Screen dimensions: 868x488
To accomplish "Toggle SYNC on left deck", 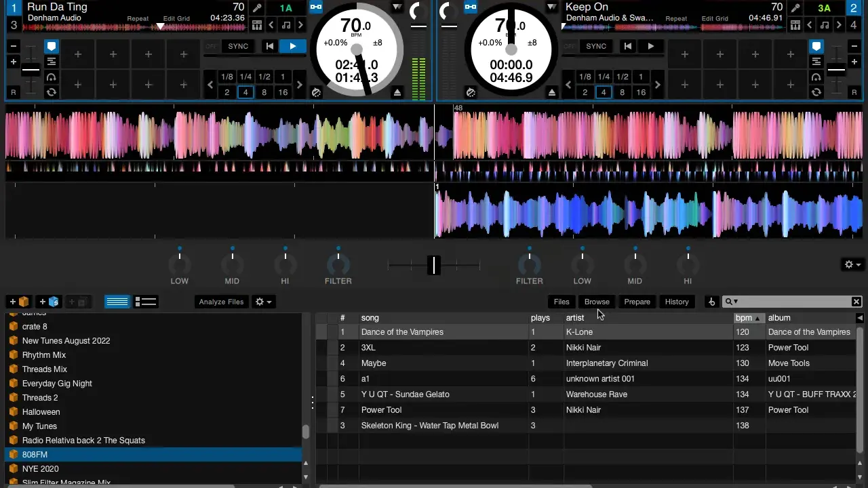I will coord(238,46).
